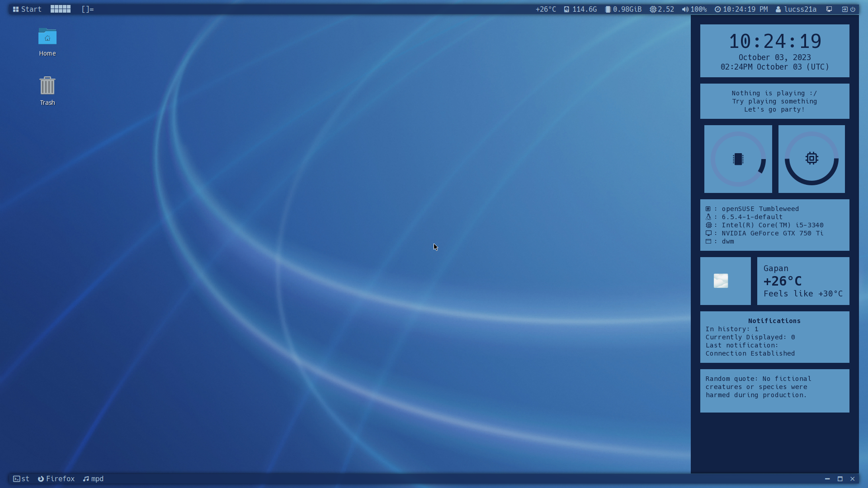
Task: Click the close button in the bottom bar
Action: tap(853, 479)
